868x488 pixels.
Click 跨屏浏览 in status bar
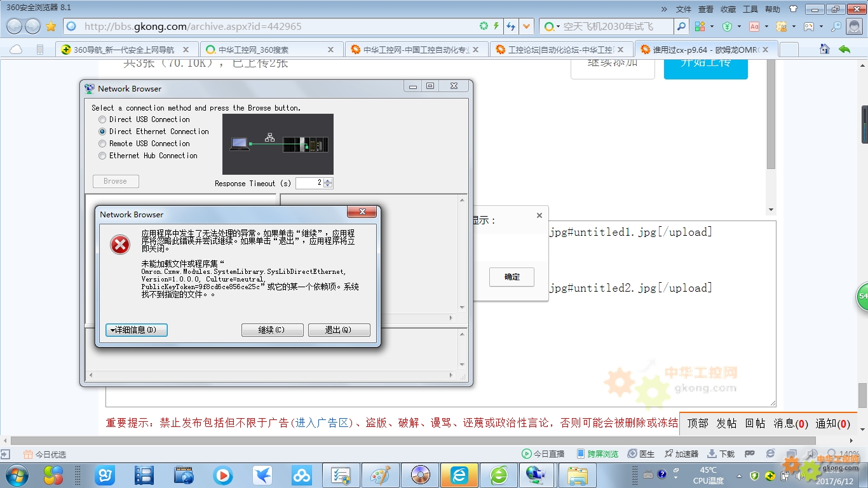pos(598,454)
